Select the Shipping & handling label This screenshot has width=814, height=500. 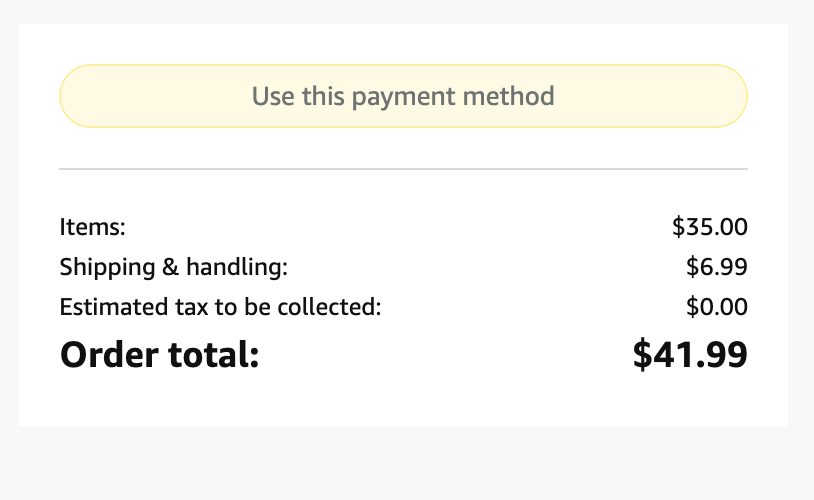173,267
